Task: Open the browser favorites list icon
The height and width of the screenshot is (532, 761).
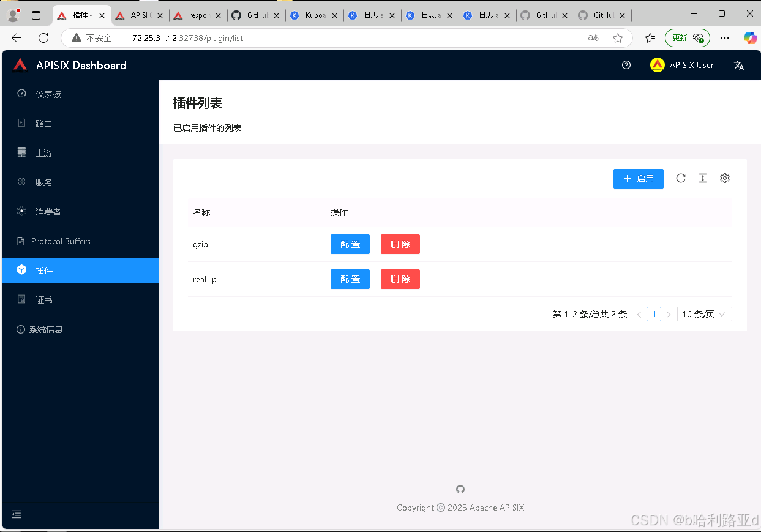Action: [x=650, y=38]
